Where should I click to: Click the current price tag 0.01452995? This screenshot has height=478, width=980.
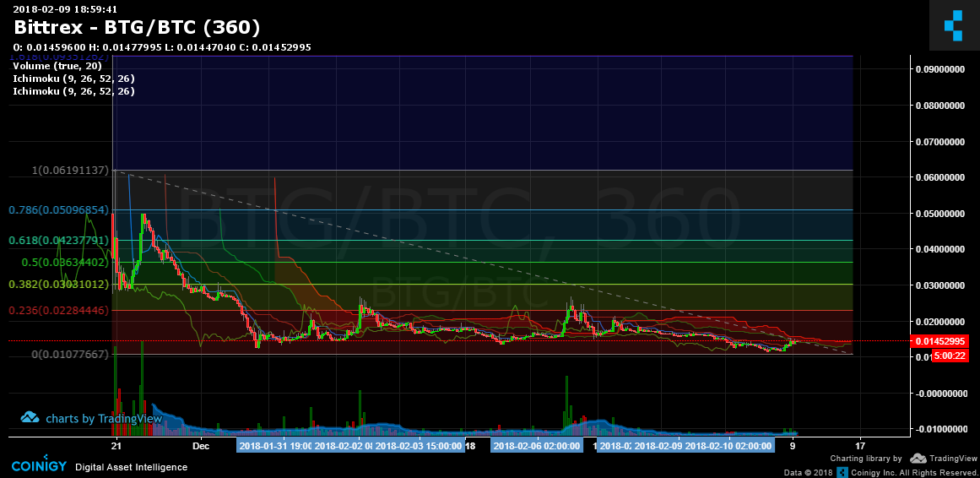pos(940,341)
